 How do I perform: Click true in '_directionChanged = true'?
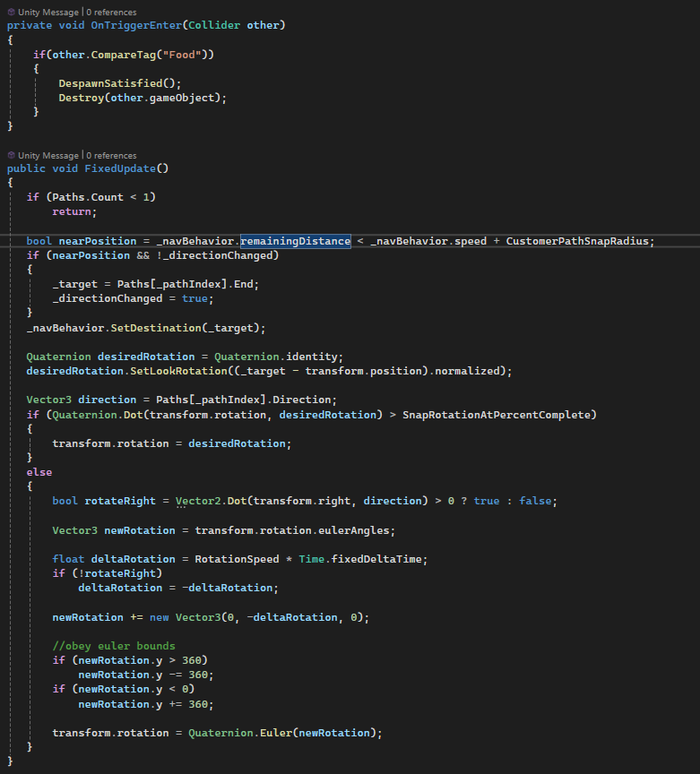[x=194, y=298]
